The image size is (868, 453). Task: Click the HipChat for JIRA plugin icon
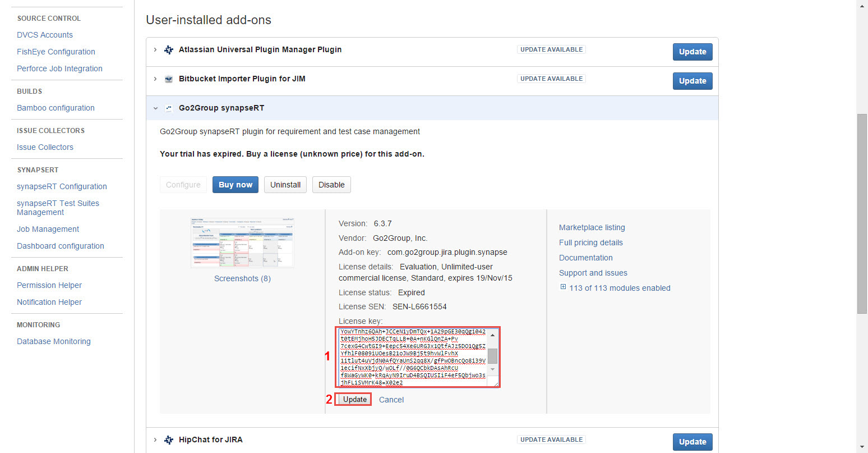click(168, 440)
